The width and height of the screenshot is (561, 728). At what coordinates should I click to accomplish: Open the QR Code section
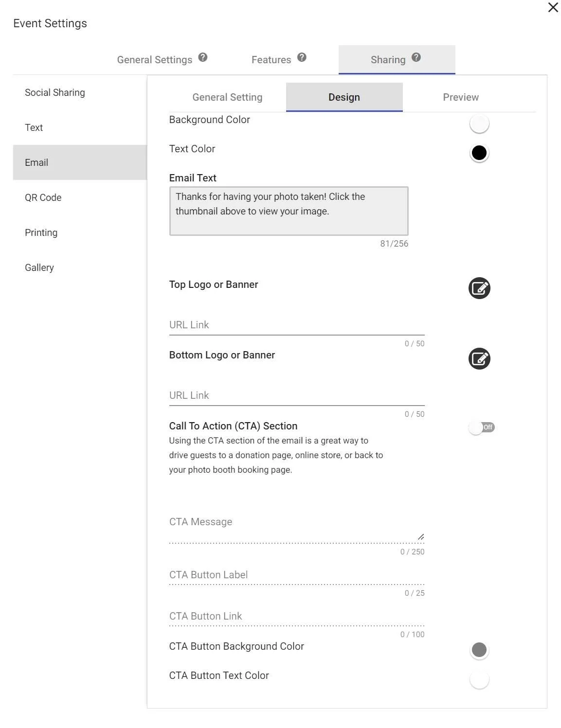[x=80, y=197]
